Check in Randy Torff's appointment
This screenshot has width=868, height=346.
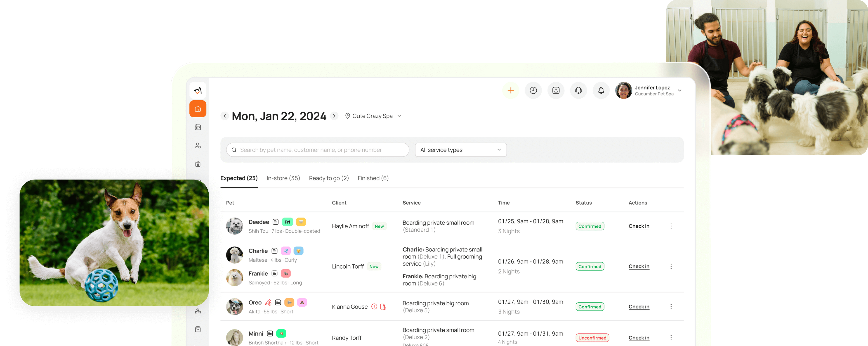tap(639, 338)
